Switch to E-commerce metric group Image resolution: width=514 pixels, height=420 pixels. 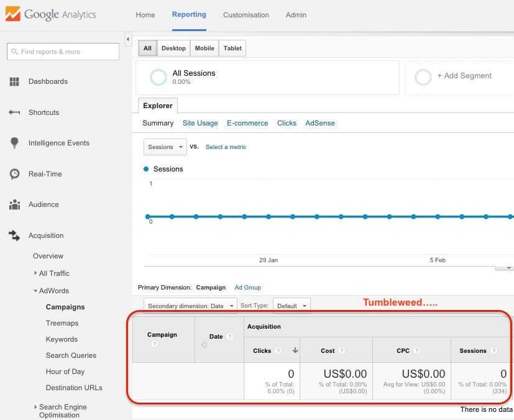click(247, 123)
